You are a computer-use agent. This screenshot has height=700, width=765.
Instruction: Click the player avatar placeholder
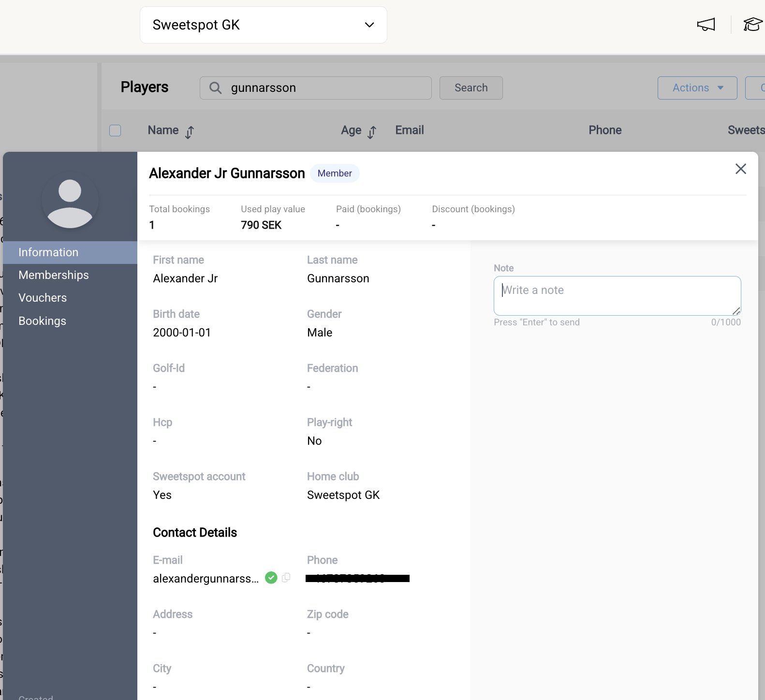coord(70,204)
